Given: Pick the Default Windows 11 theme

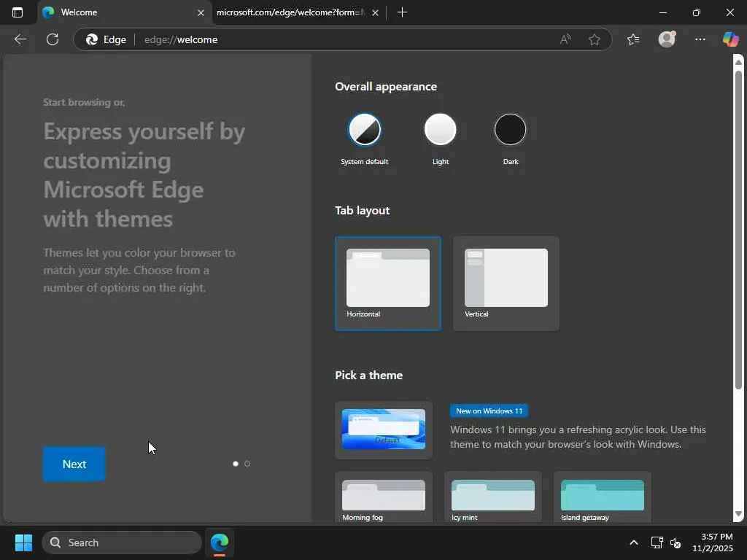Looking at the screenshot, I should pos(384,430).
